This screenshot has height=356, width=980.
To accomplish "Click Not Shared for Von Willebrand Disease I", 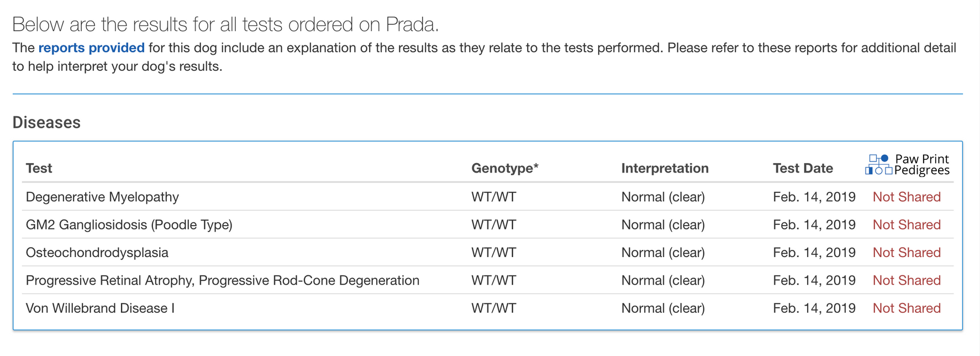I will (907, 308).
